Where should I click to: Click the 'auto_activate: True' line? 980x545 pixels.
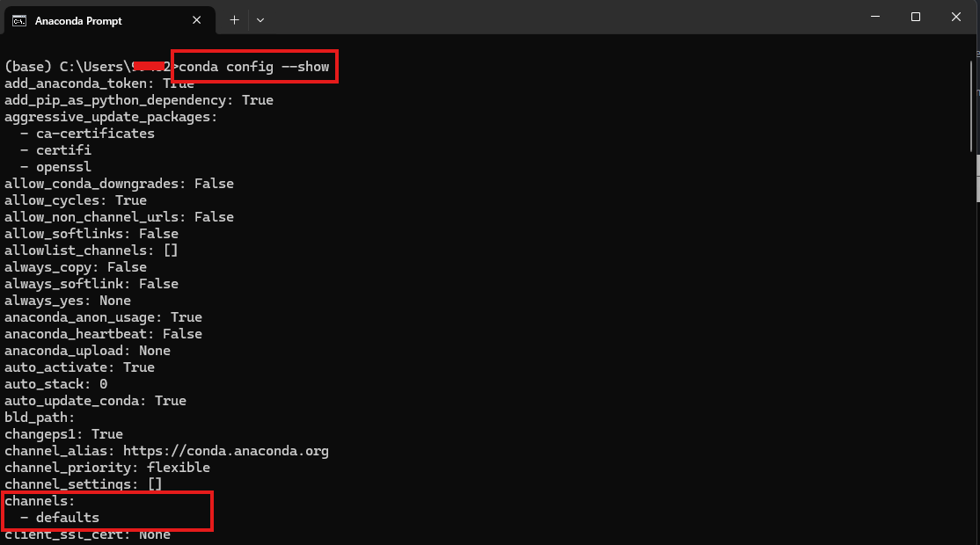[79, 367]
